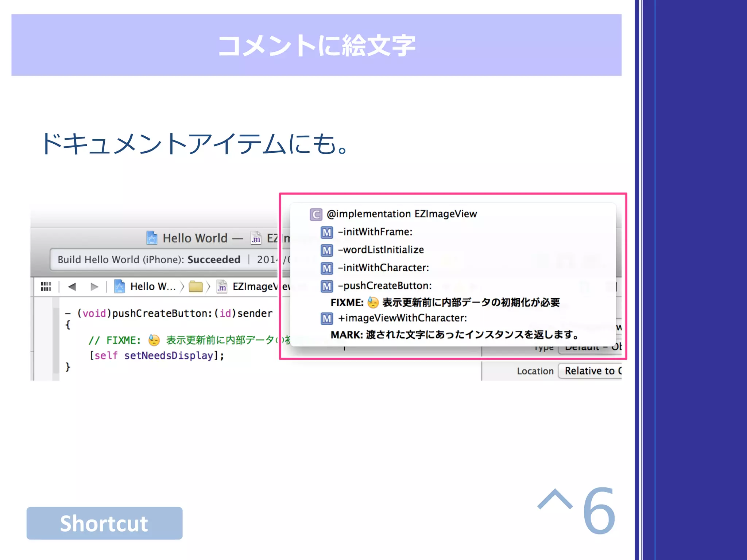Click the M icon beside -initWithFrame:
The width and height of the screenshot is (747, 560).
point(327,232)
